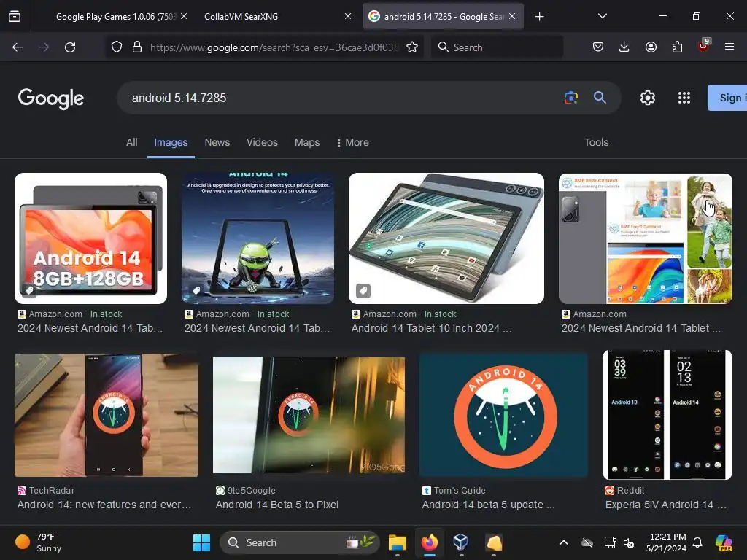This screenshot has width=747, height=560.
Task: Open search Tools options
Action: click(596, 142)
